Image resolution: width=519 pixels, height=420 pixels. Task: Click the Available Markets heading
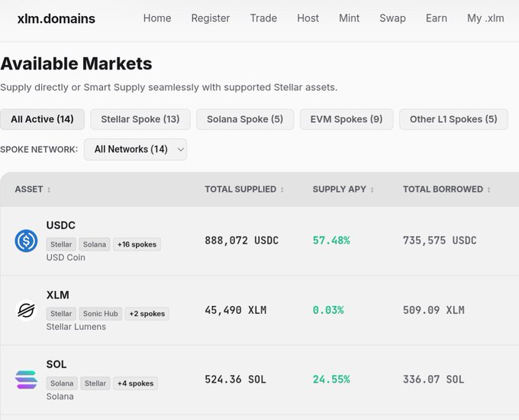pos(76,63)
